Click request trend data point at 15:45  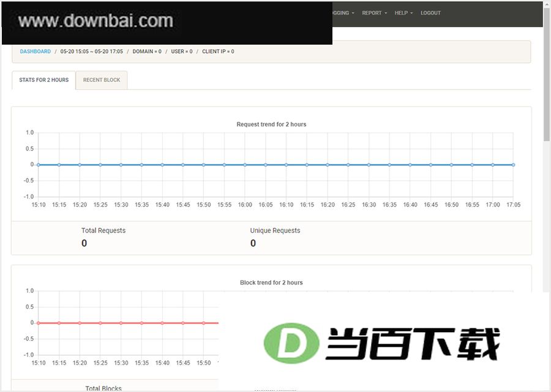[182, 165]
